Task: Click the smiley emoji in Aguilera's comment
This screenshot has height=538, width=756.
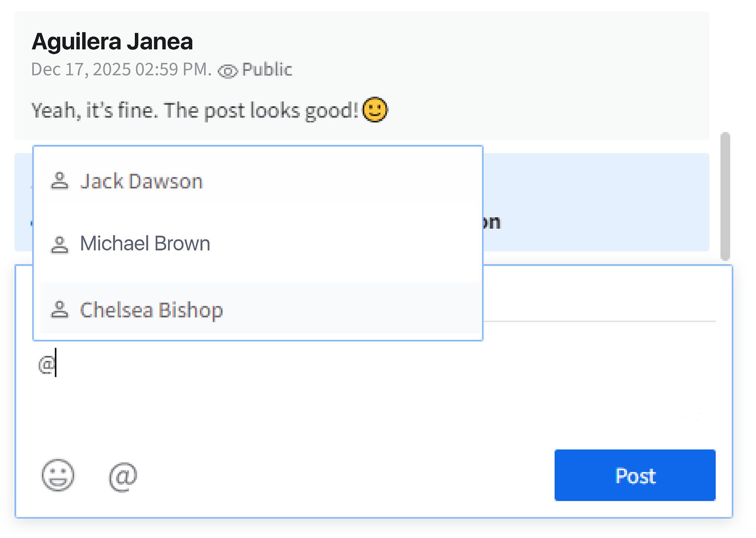Action: (x=375, y=110)
